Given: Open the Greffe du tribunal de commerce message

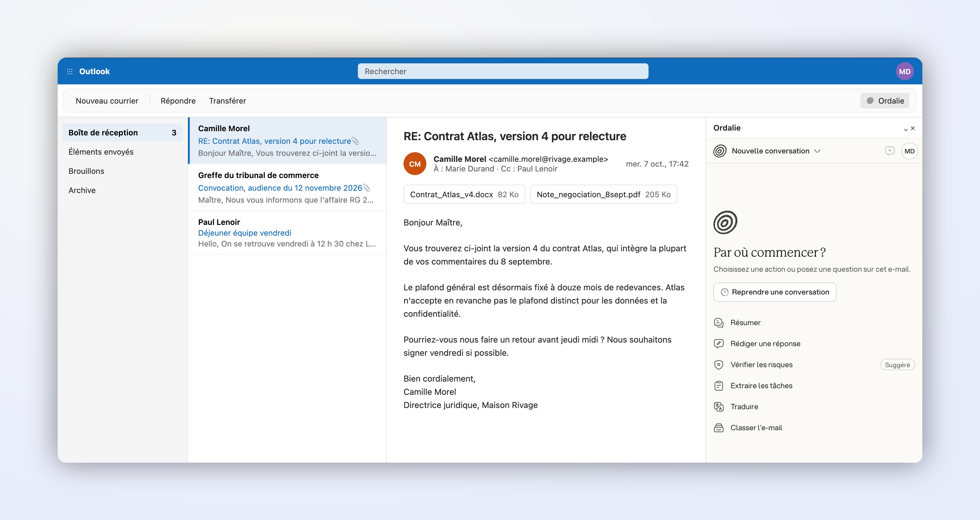Looking at the screenshot, I should pos(287,188).
